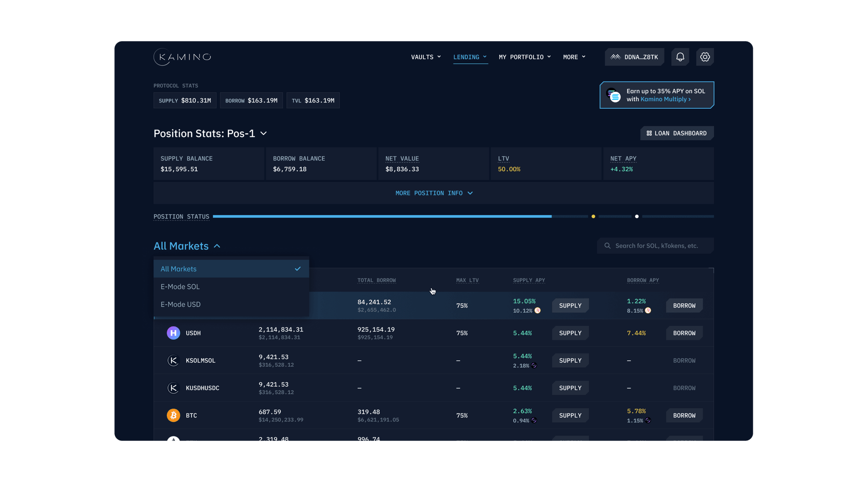Open the Lending menu

click(x=470, y=57)
